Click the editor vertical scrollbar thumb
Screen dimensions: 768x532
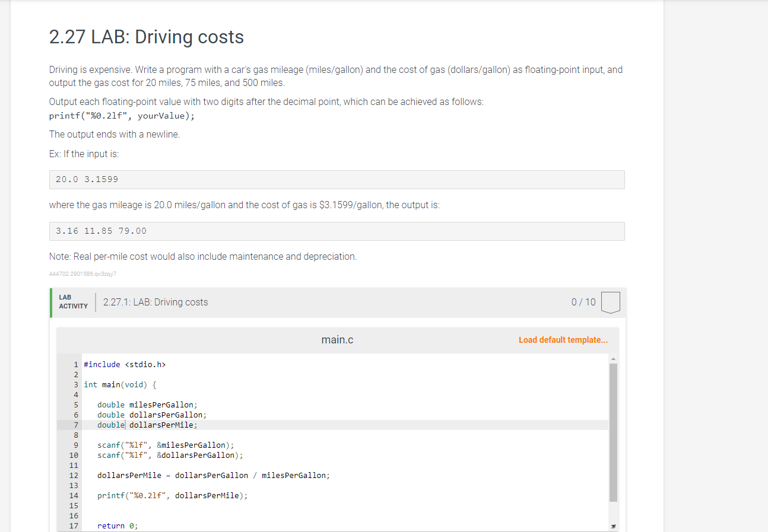click(613, 432)
